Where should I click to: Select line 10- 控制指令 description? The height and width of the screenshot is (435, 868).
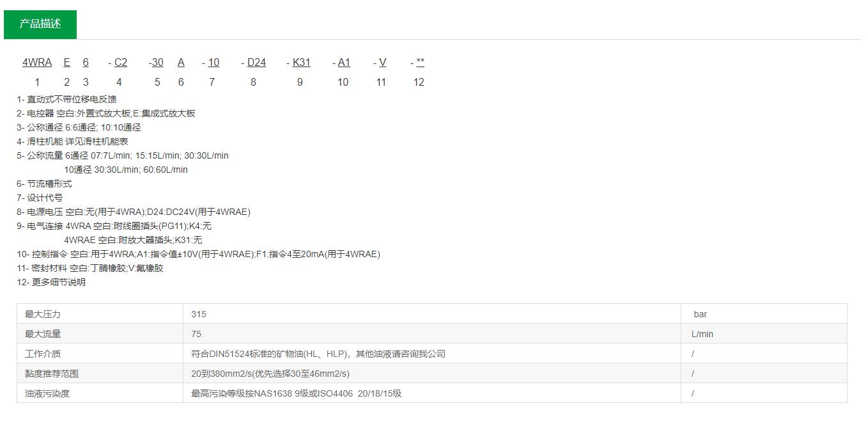pos(198,254)
